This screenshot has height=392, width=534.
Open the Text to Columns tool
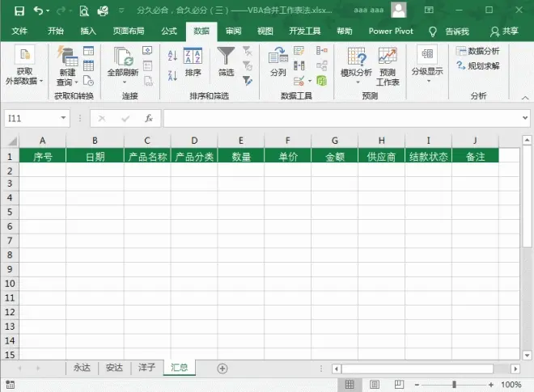tap(278, 62)
